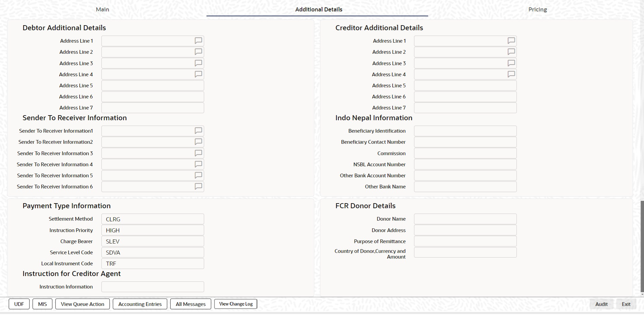Click the Other Bank Name field
The height and width of the screenshot is (315, 644).
(465, 186)
